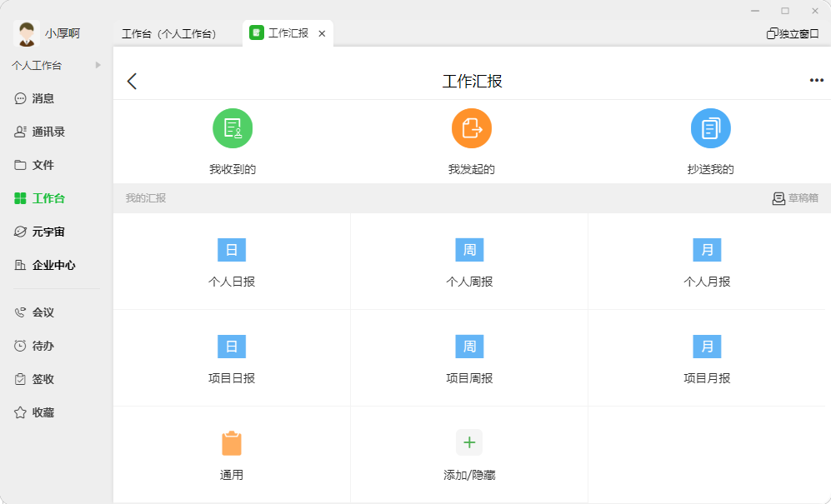Switch to 工作台（个人工作台）tab
The height and width of the screenshot is (504, 831).
click(x=169, y=34)
